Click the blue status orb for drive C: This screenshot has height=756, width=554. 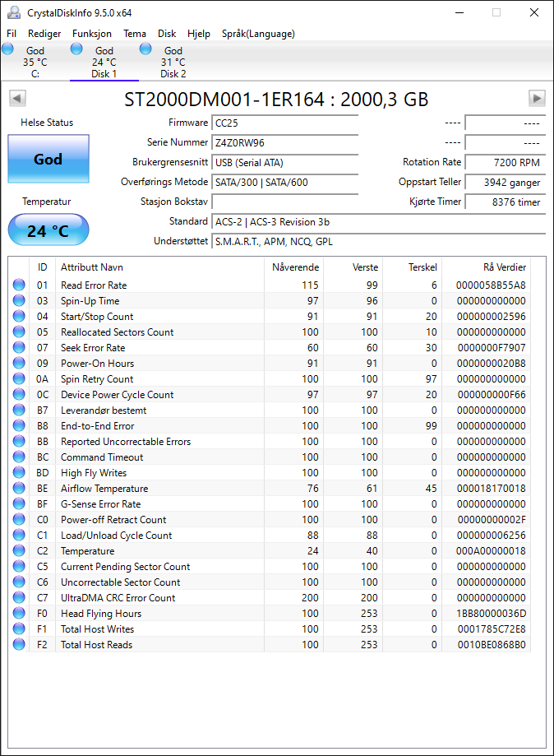click(x=7, y=49)
